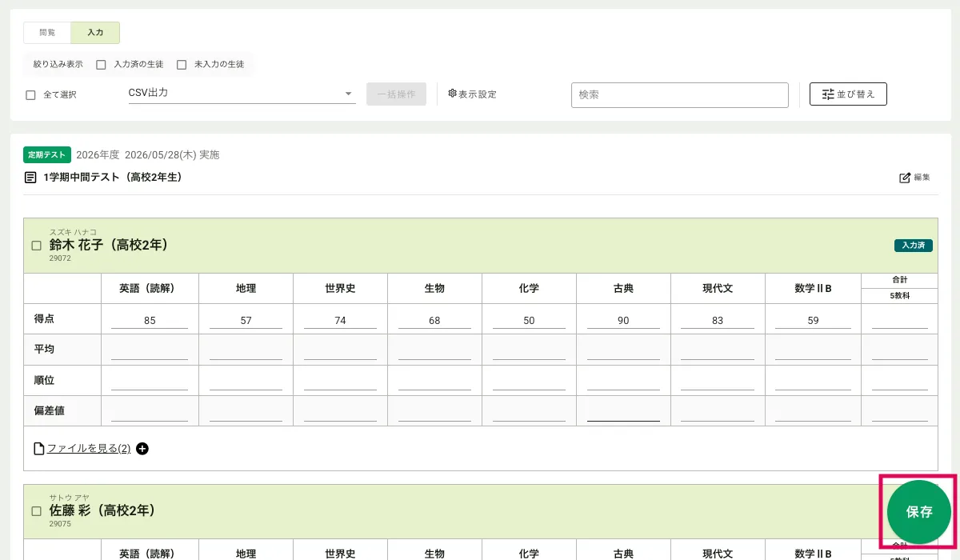The height and width of the screenshot is (560, 960).
Task: Enable the 入力済の生徒 filter checkbox
Action: pyautogui.click(x=102, y=65)
